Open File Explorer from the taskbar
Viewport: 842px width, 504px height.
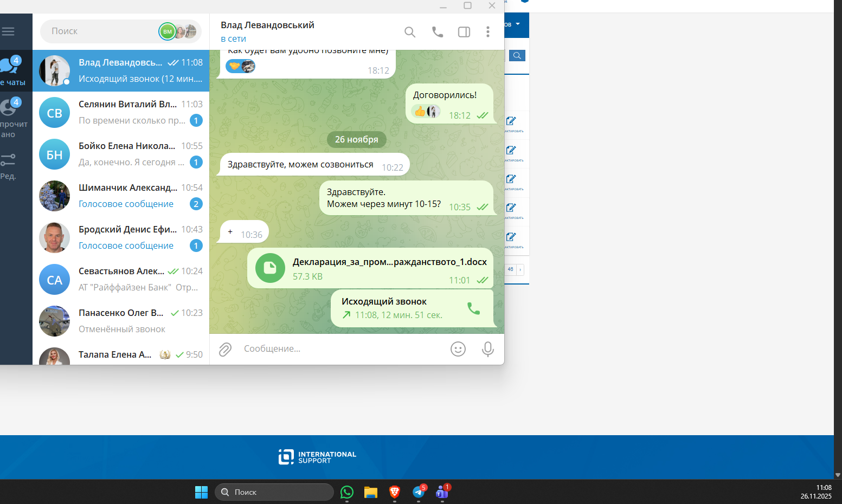[371, 492]
